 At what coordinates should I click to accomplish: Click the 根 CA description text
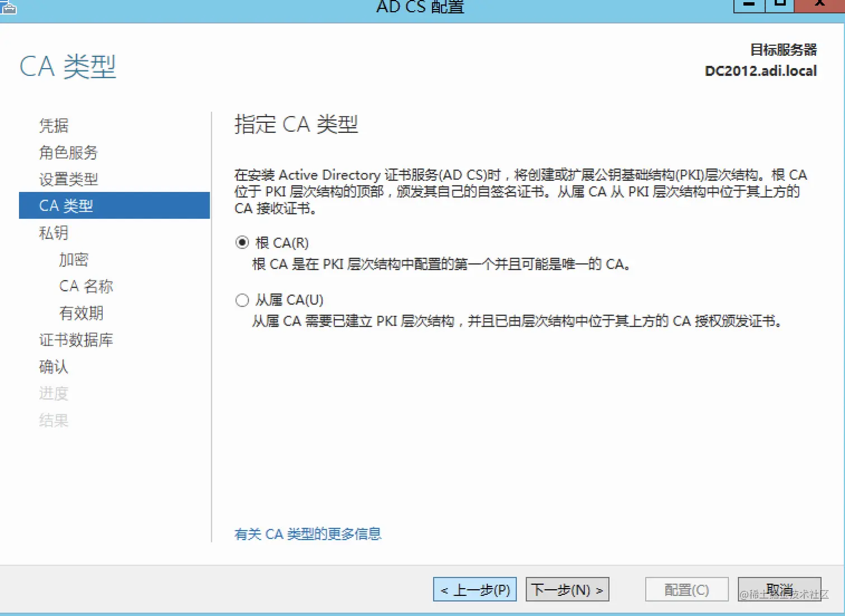[442, 264]
